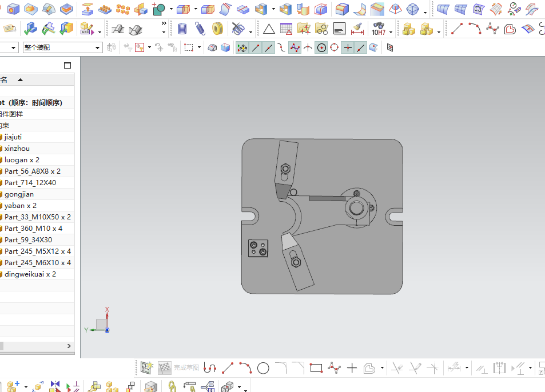Expand the text annotation tool dropdown

click(100, 32)
